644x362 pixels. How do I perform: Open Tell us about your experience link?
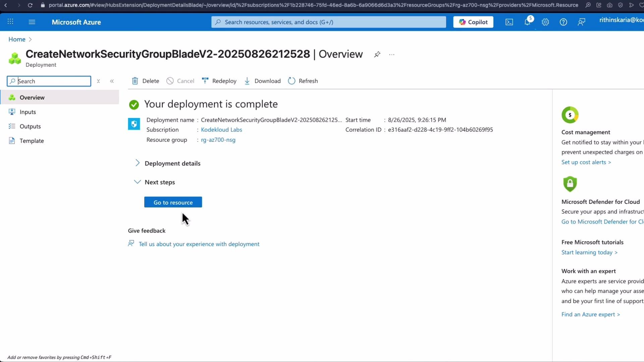199,244
